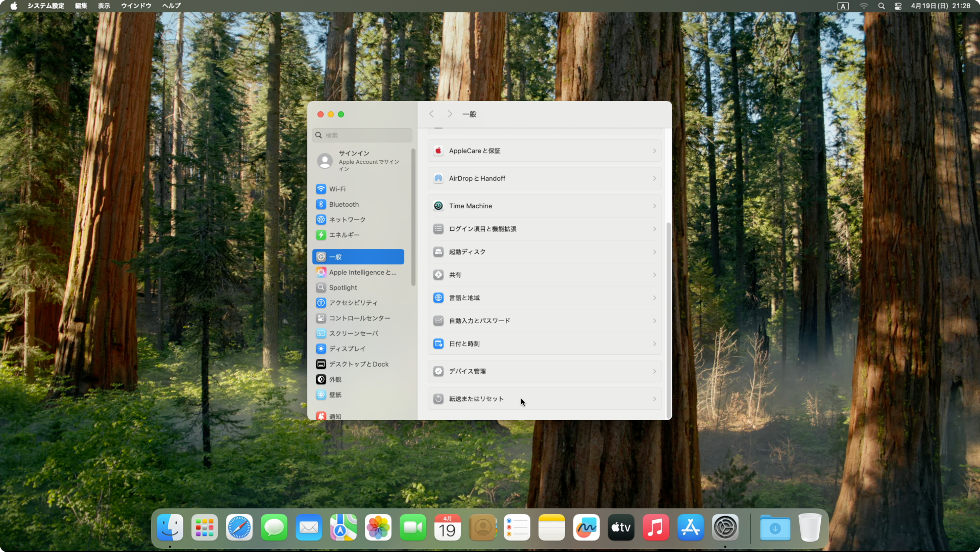Open ディスプレイ settings in sidebar
Viewport: 980px width, 552px height.
358,348
